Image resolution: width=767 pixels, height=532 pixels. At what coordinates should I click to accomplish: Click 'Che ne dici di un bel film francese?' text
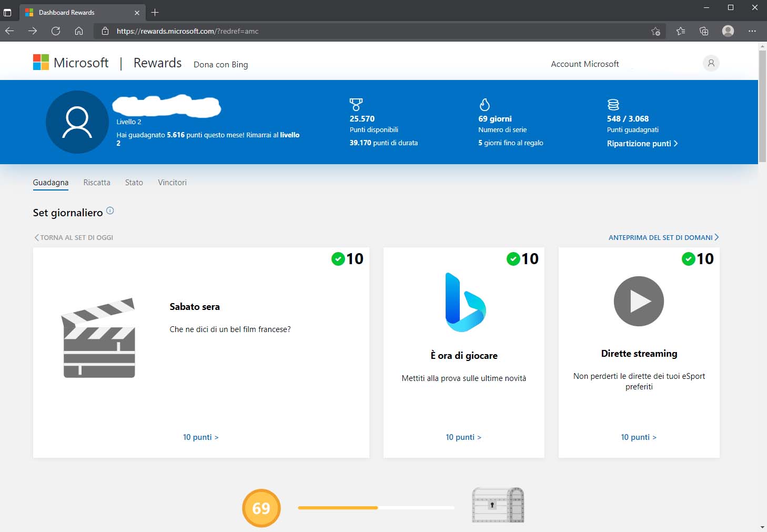click(x=230, y=329)
